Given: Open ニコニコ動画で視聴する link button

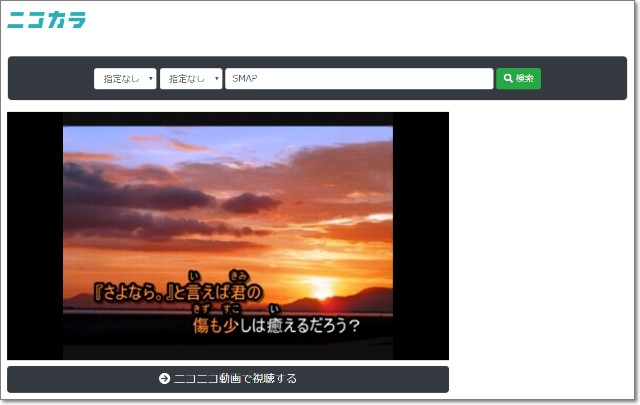Looking at the screenshot, I should [x=228, y=379].
